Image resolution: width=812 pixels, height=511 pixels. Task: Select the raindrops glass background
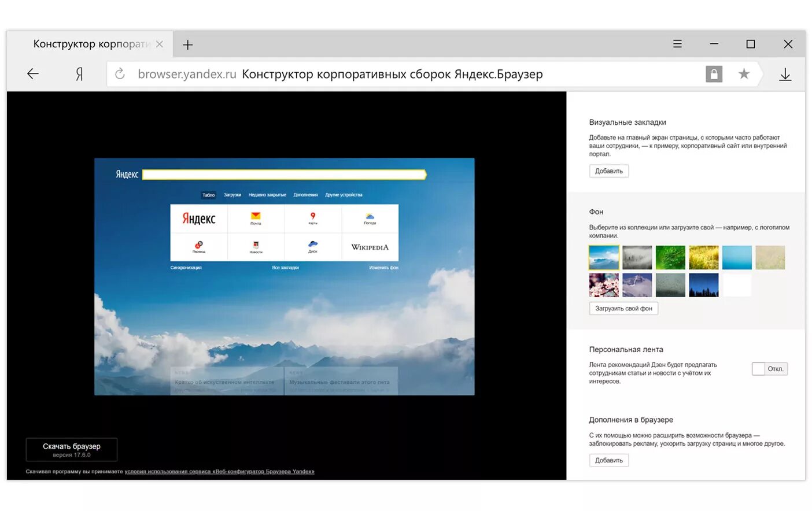[670, 285]
